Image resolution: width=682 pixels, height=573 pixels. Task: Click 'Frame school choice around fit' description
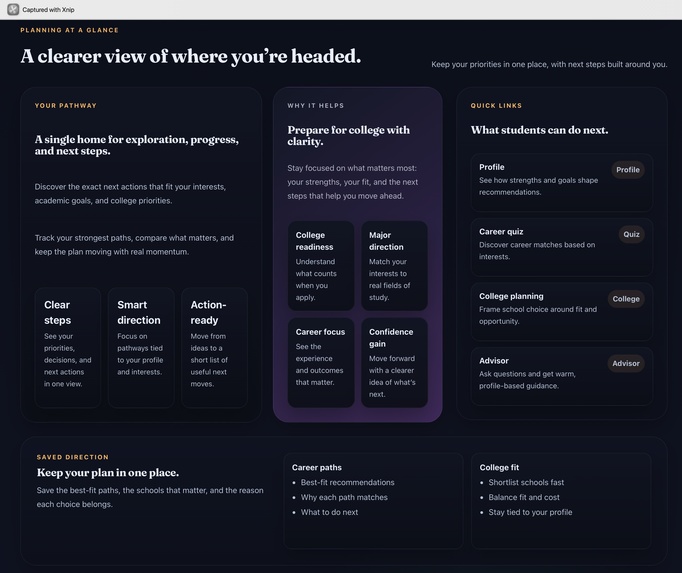[538, 315]
